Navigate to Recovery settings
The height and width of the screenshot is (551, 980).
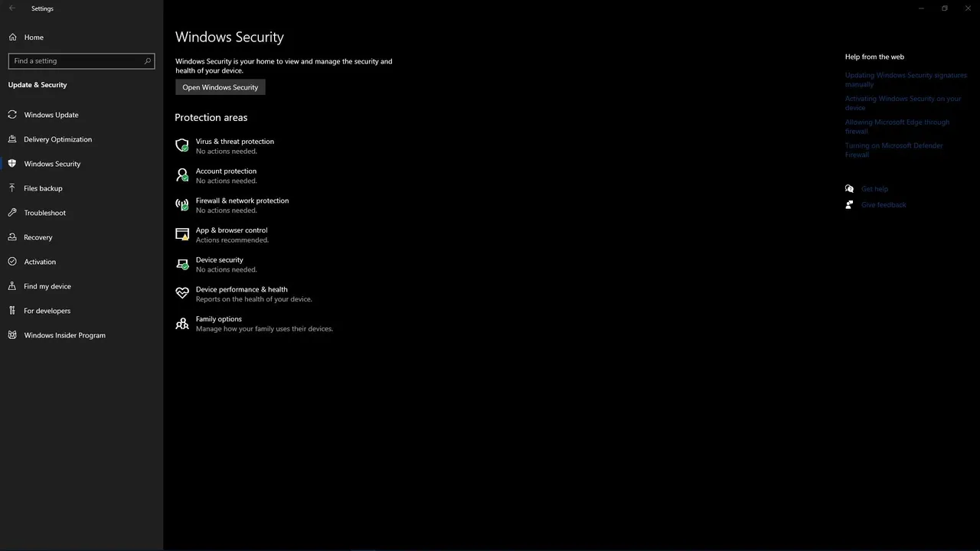click(x=38, y=237)
